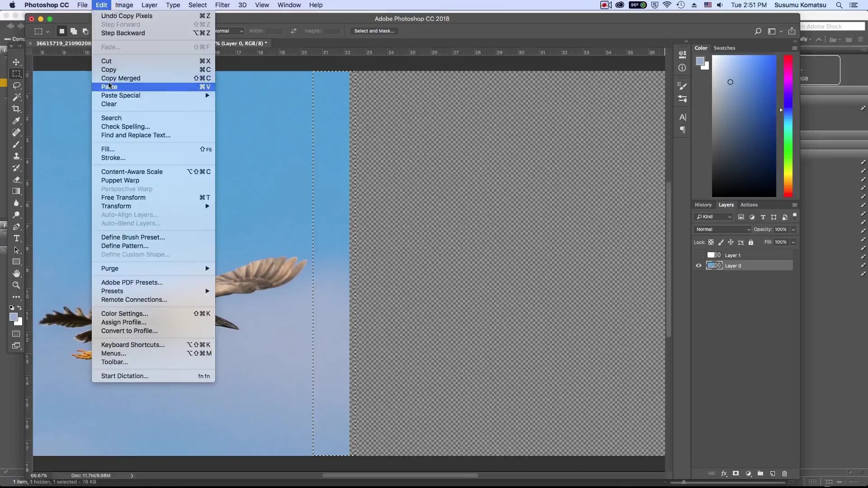
Task: Select the Magic Wand tool
Action: (16, 97)
